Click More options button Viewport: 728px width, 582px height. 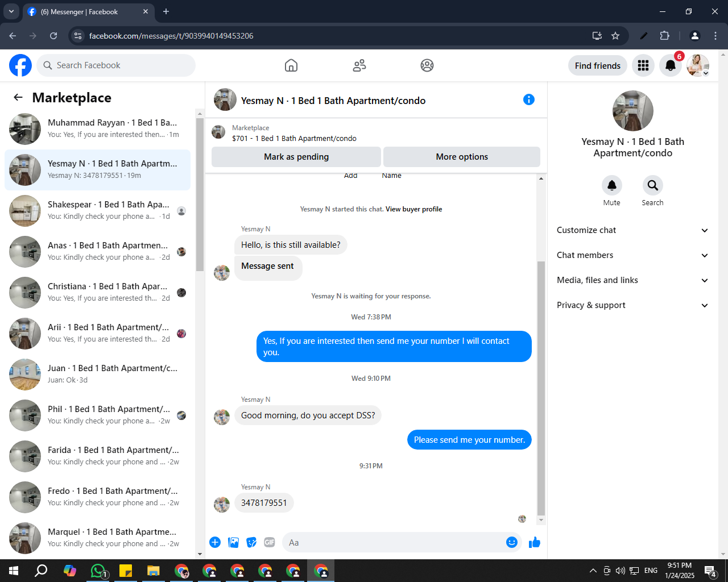pos(462,157)
